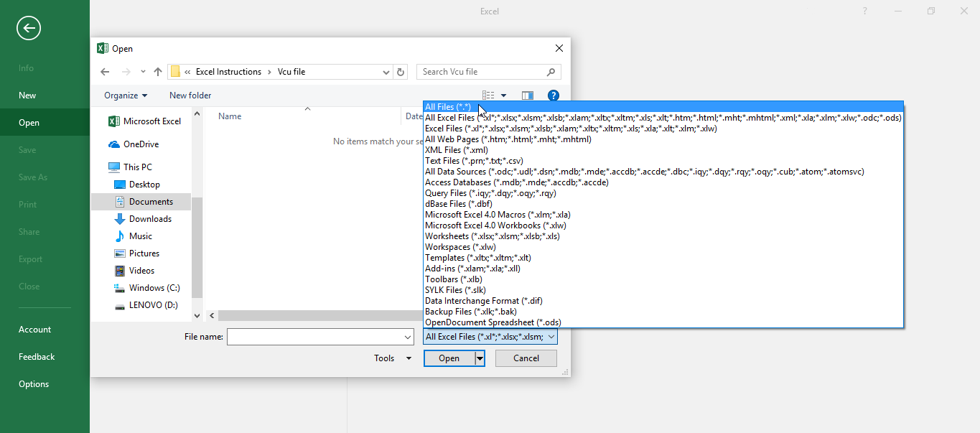This screenshot has height=433, width=980.
Task: Click the search magnifier icon
Action: [551, 72]
